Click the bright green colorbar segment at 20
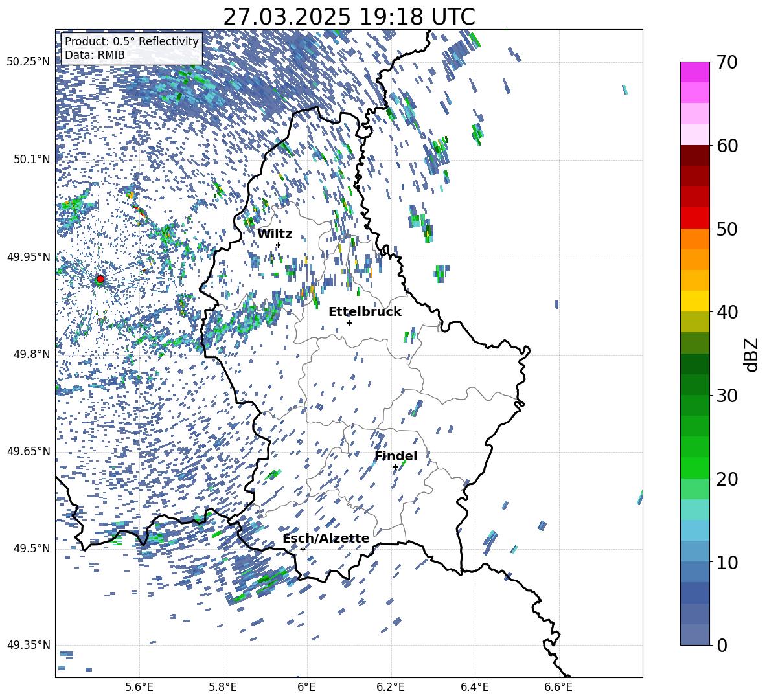767x700 pixels. 695,468
